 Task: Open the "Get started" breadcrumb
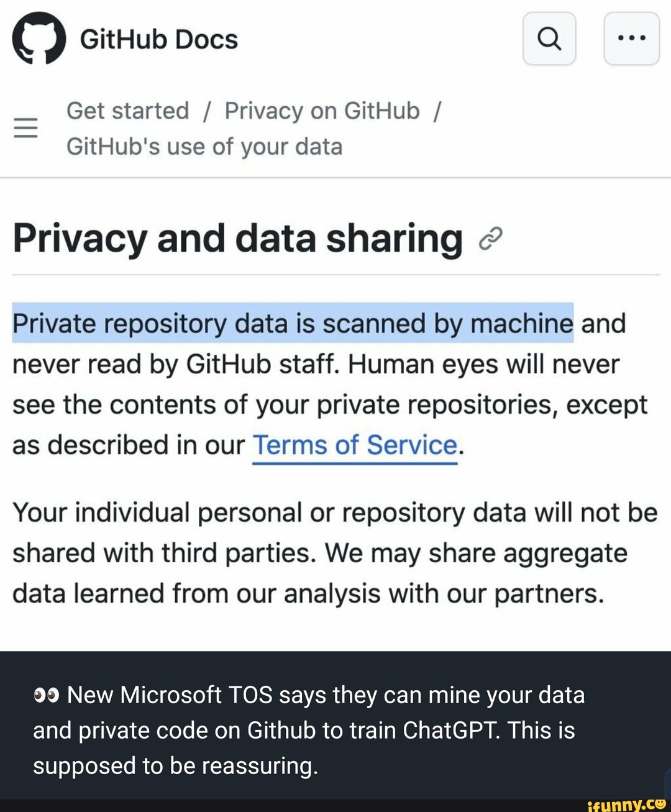click(x=127, y=111)
